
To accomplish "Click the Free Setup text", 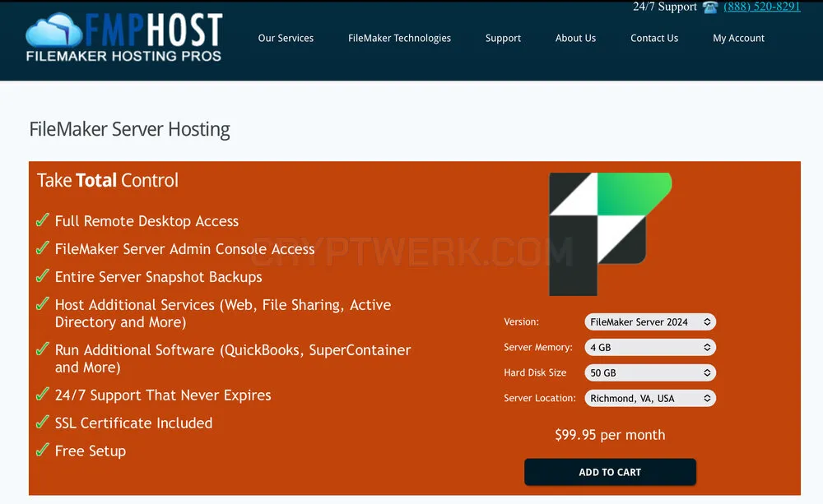I will coord(91,451).
